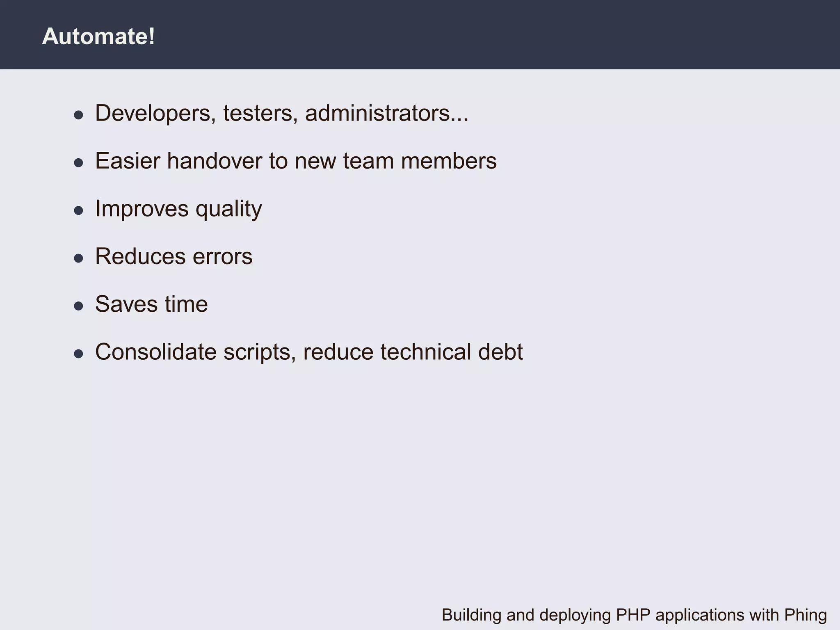This screenshot has width=840, height=630.
Task: Click the bullet dot beside "Saves time"
Action: click(78, 306)
